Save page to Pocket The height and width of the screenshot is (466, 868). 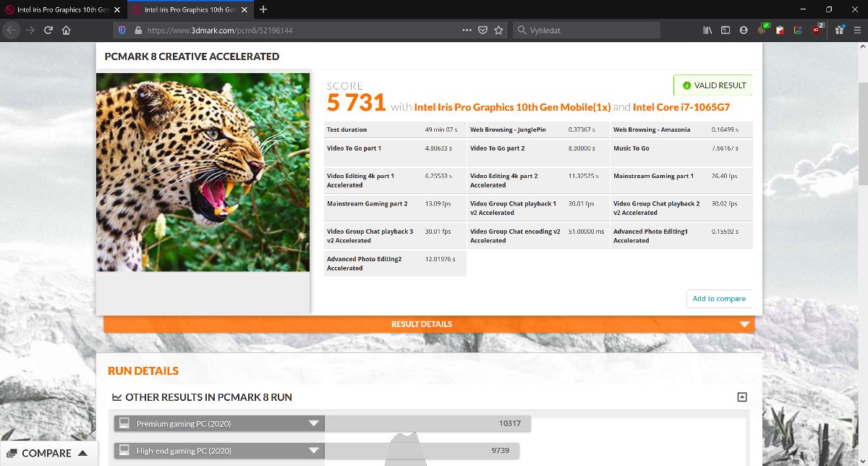[x=482, y=30]
